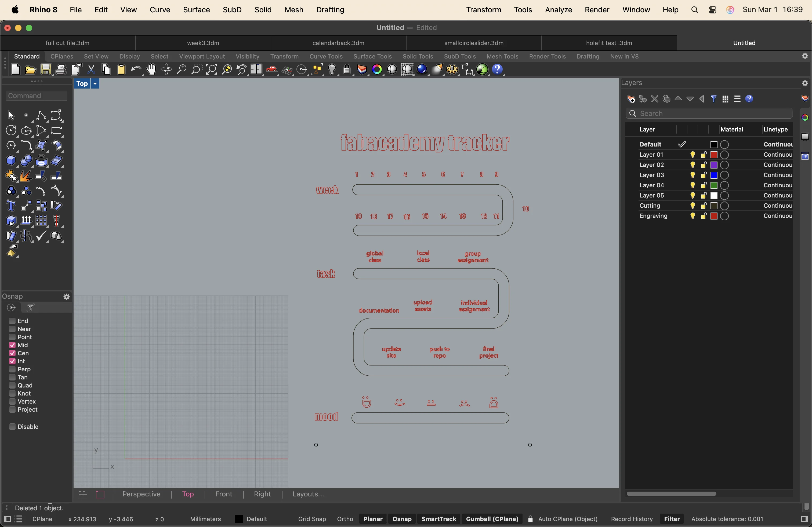Click the Zoom Extents icon
Viewport: 812px width, 527px height.
tap(212, 69)
